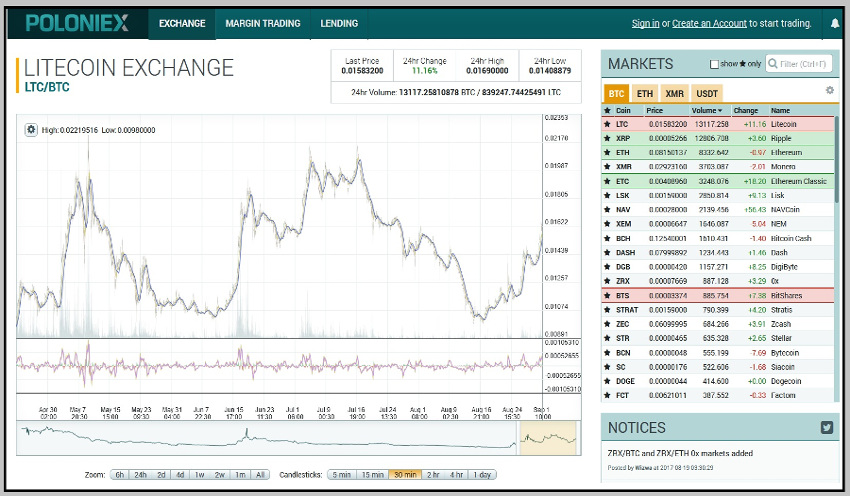Open the notifications bell icon
This screenshot has width=850, height=496.
pos(835,23)
